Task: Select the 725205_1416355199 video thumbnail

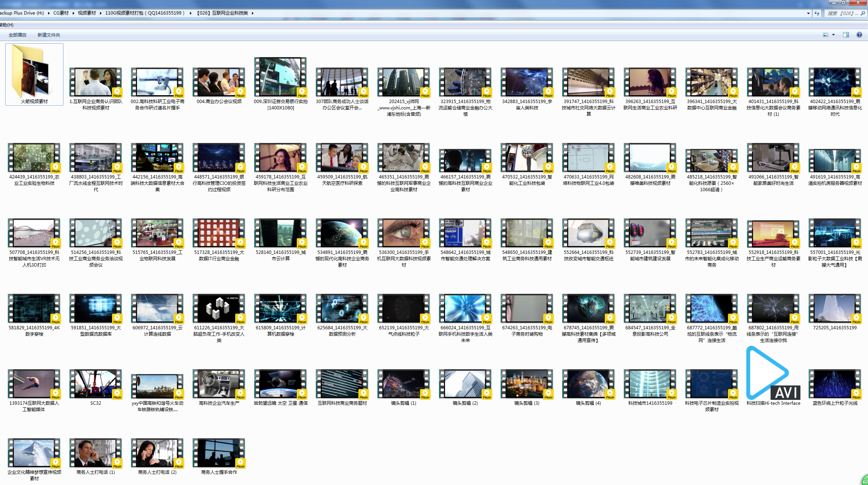Action: point(834,308)
